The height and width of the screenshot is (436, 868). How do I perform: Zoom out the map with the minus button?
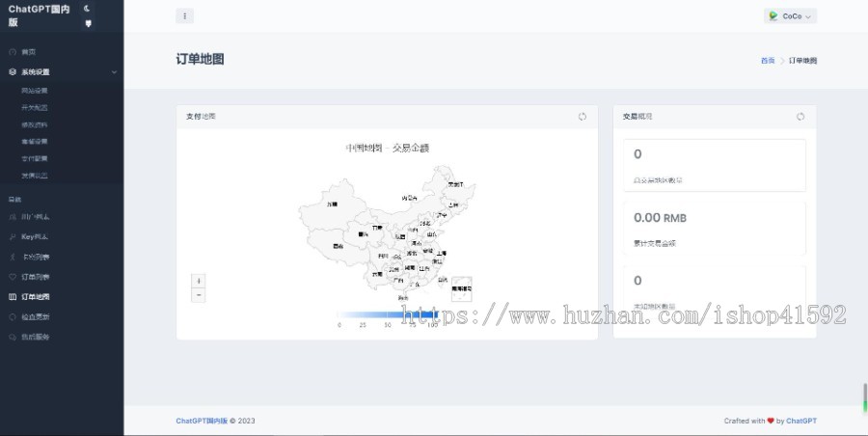click(x=198, y=295)
